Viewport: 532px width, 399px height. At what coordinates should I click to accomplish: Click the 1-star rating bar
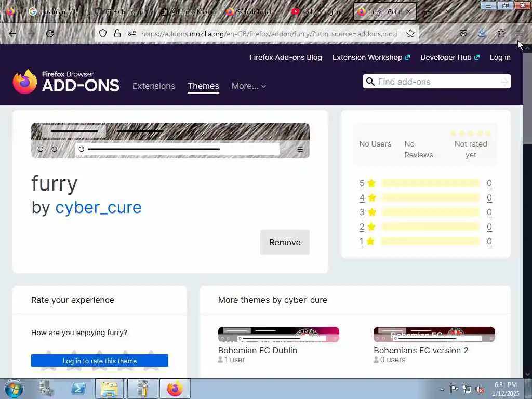click(x=431, y=241)
